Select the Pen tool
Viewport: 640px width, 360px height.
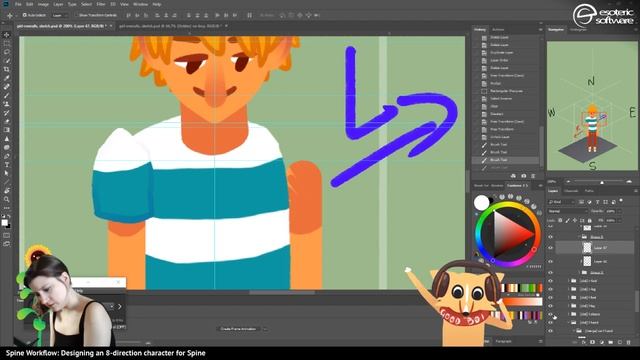point(7,156)
